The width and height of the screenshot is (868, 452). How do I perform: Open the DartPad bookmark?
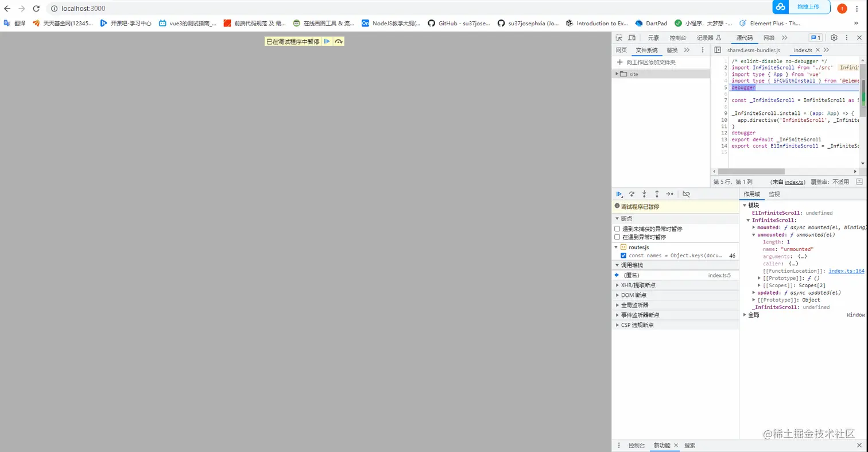pyautogui.click(x=651, y=24)
